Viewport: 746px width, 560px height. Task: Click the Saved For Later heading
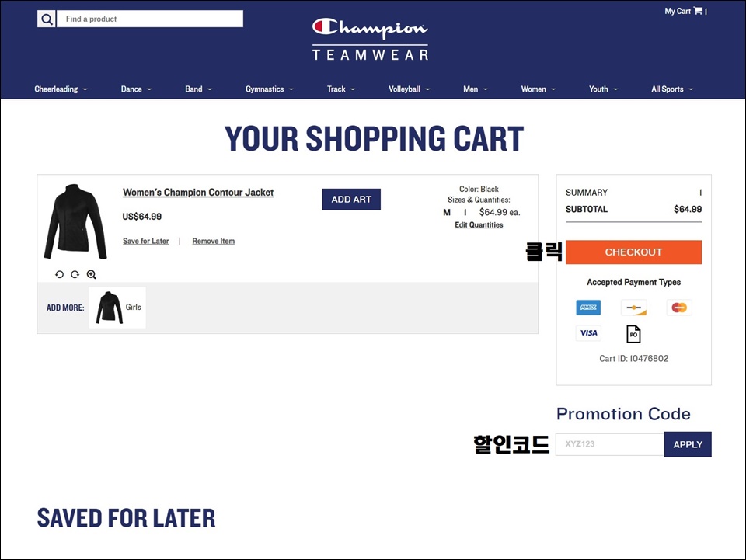coord(126,518)
